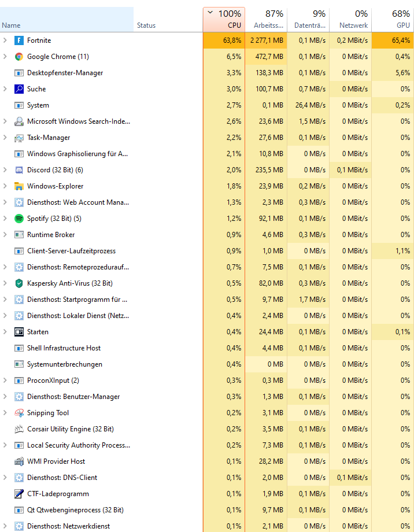Screen dimensions: 414x532
Task: Click the Dienshost Web Account Manager gear icon
Action: tap(19, 202)
